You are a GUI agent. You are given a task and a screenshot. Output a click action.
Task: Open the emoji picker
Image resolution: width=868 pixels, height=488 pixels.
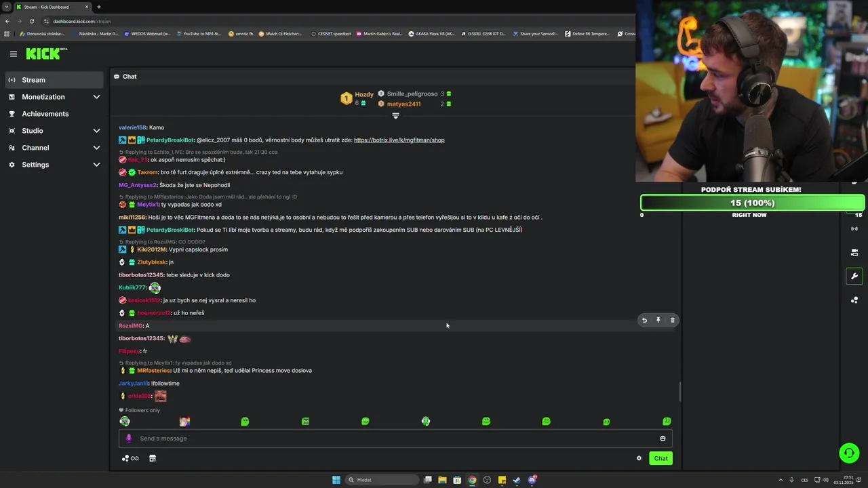663,439
